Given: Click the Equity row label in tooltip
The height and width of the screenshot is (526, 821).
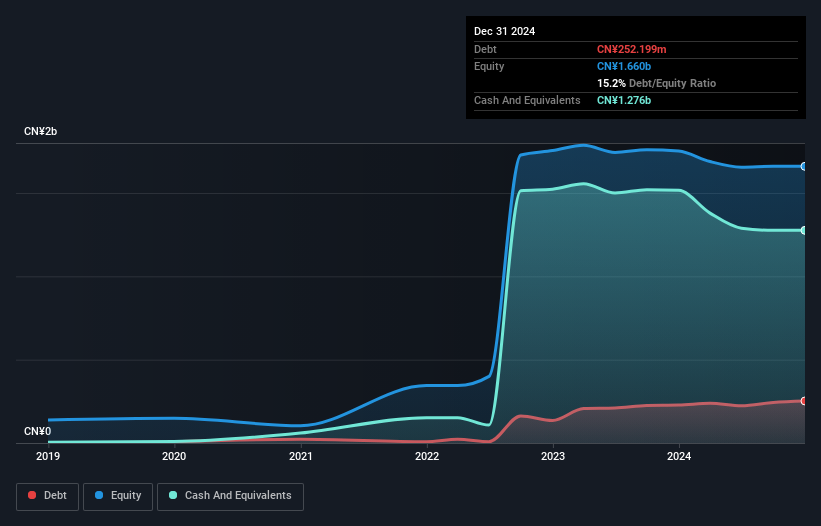Looking at the screenshot, I should click(x=489, y=66).
